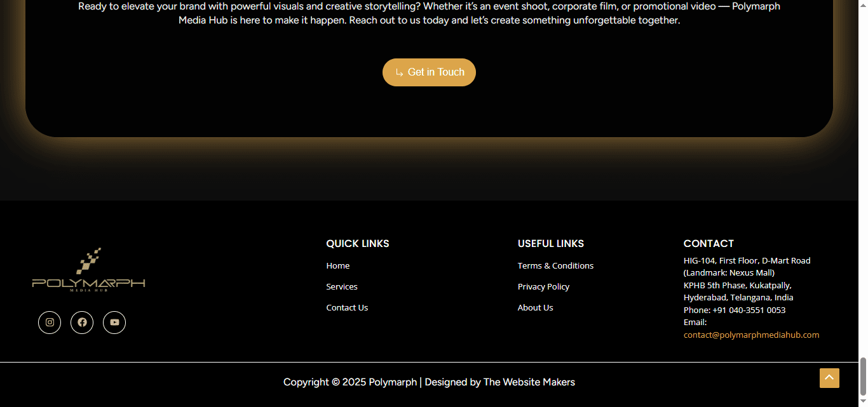This screenshot has width=868, height=407.
Task: Click the HIG-104 First Floor address line
Action: (747, 261)
